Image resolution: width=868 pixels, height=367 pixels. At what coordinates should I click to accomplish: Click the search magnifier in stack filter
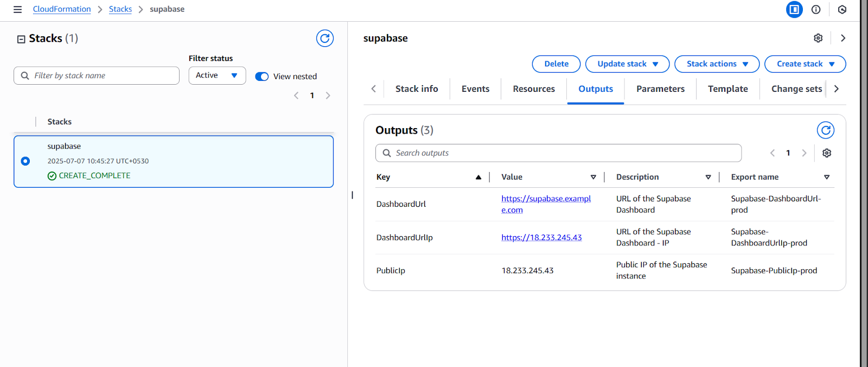point(25,75)
